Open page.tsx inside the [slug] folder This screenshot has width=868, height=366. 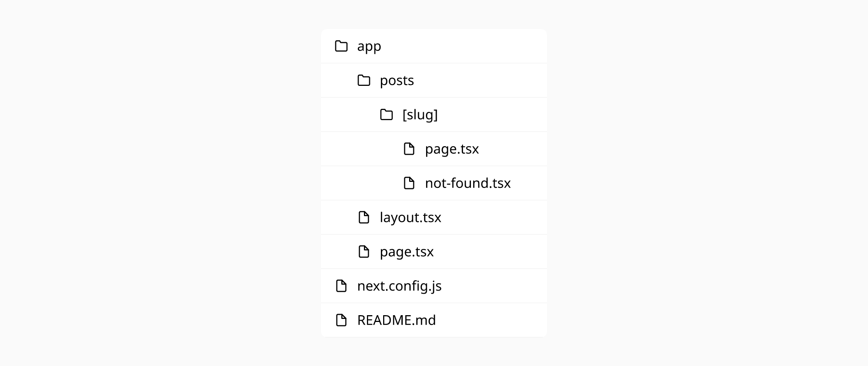click(x=434, y=149)
